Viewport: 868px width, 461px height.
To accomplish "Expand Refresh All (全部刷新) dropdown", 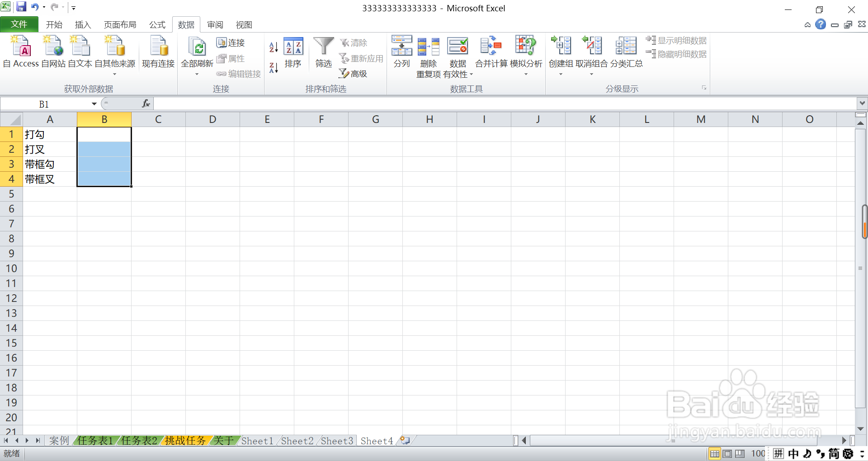I will click(197, 74).
